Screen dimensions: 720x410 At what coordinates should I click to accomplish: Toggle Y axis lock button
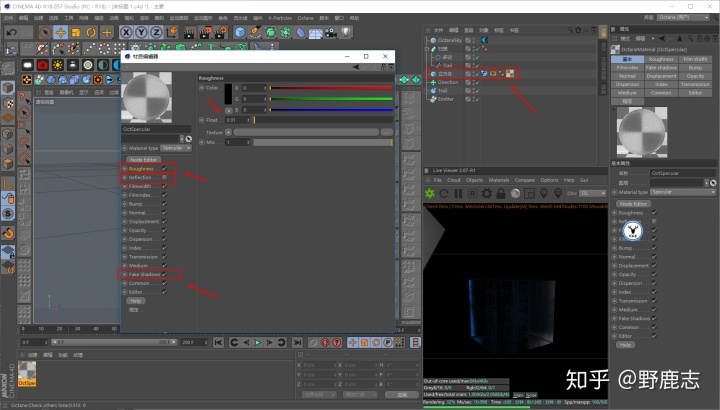(x=141, y=32)
